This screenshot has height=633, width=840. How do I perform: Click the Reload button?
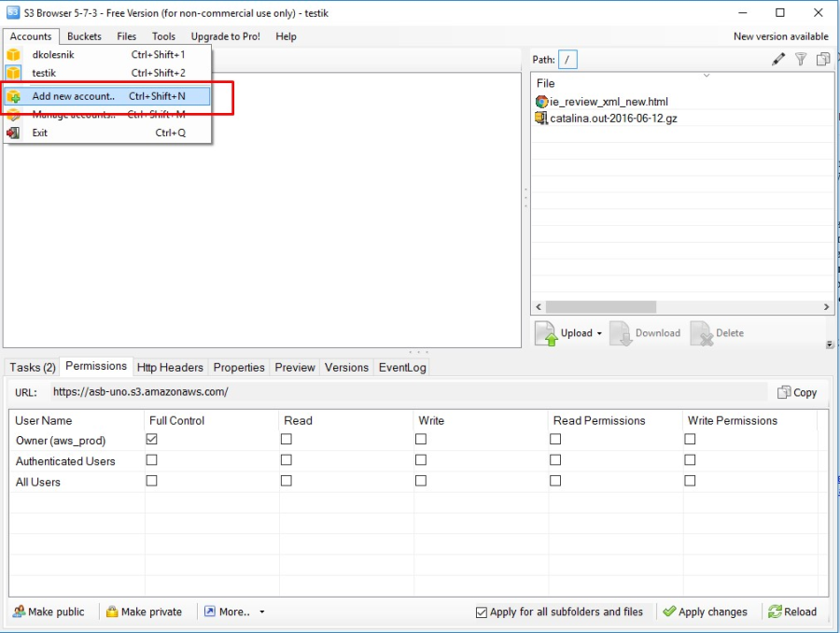click(792, 612)
